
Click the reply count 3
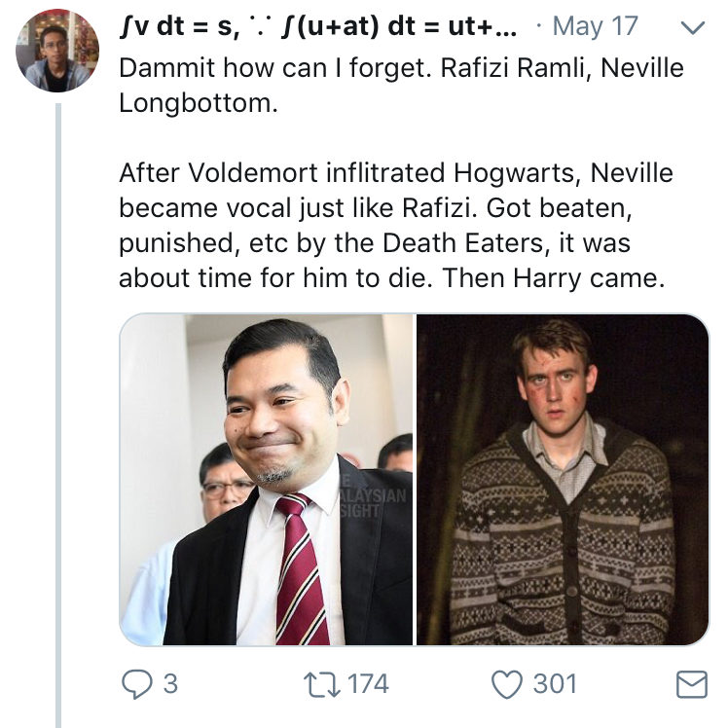(170, 684)
